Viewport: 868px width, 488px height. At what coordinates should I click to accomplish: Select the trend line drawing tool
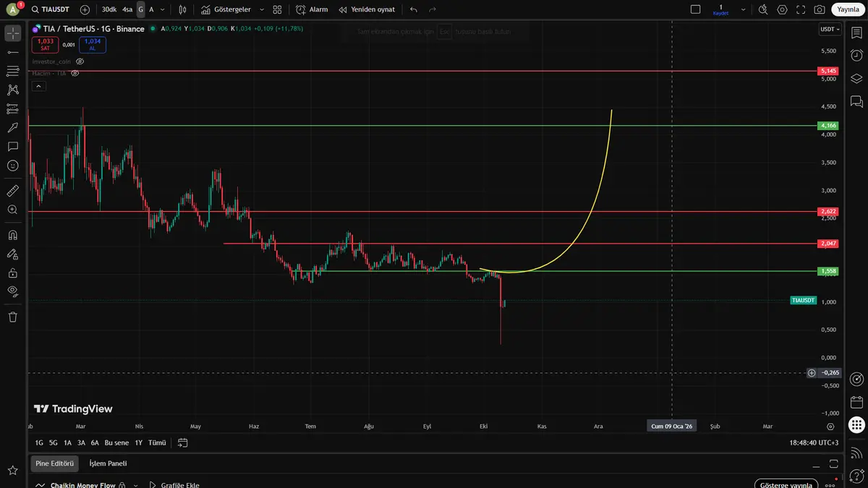(x=12, y=52)
